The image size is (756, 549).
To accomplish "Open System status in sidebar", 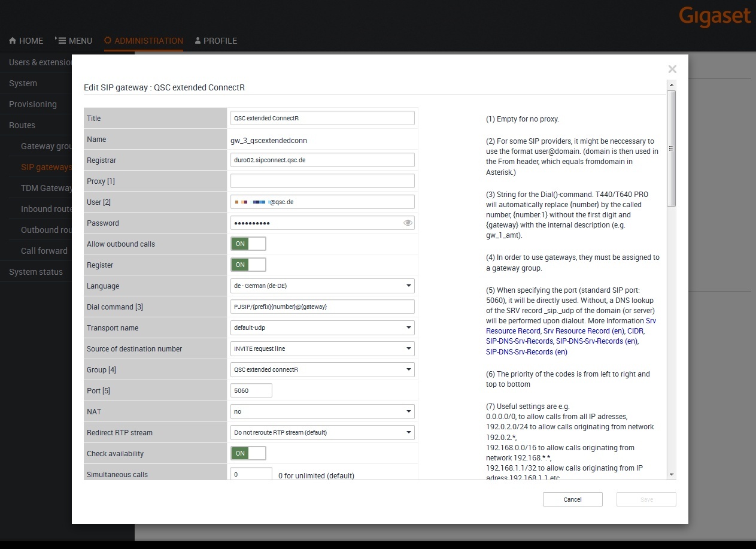I will pos(36,272).
